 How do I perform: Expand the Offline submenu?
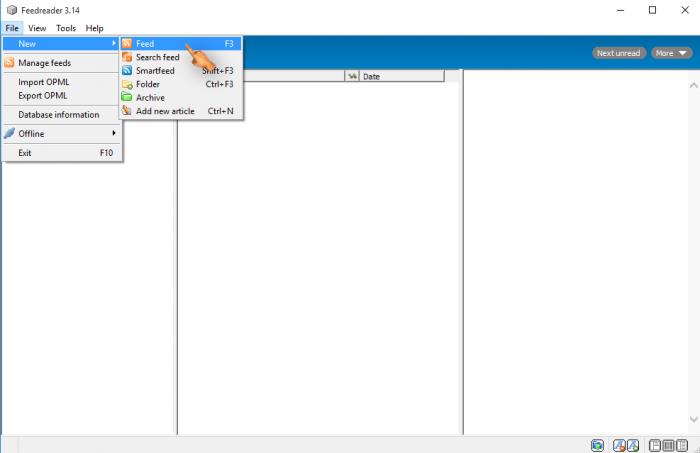coord(62,133)
